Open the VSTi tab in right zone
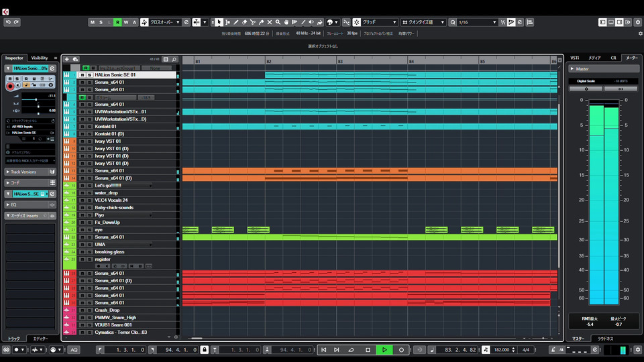Screen dimensions: 644x362 575,58
